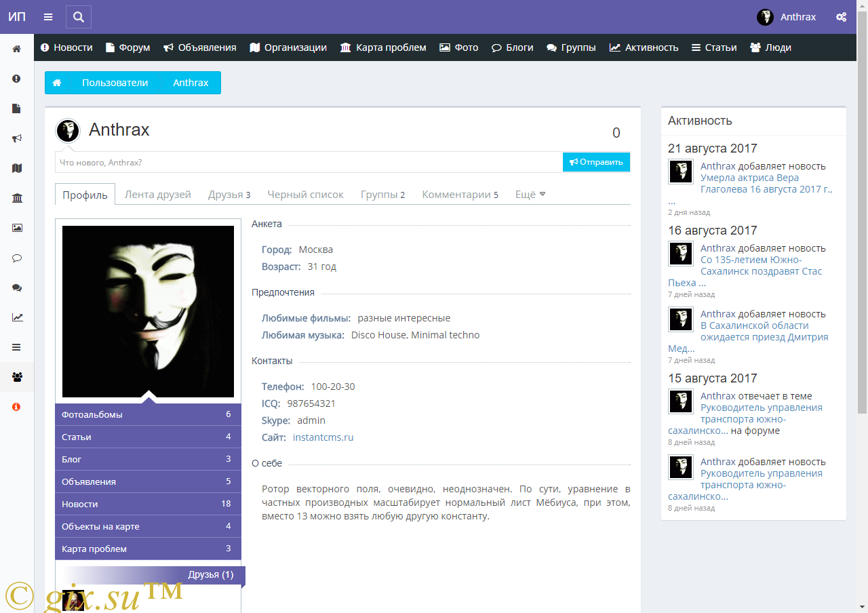Click the search magnifier icon in the header
The image size is (868, 613).
click(x=79, y=17)
